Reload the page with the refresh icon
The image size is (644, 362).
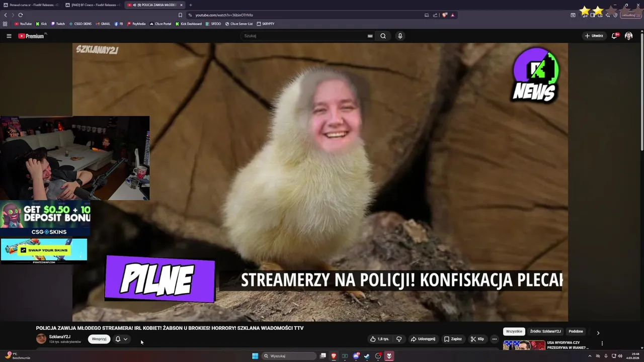(x=21, y=15)
